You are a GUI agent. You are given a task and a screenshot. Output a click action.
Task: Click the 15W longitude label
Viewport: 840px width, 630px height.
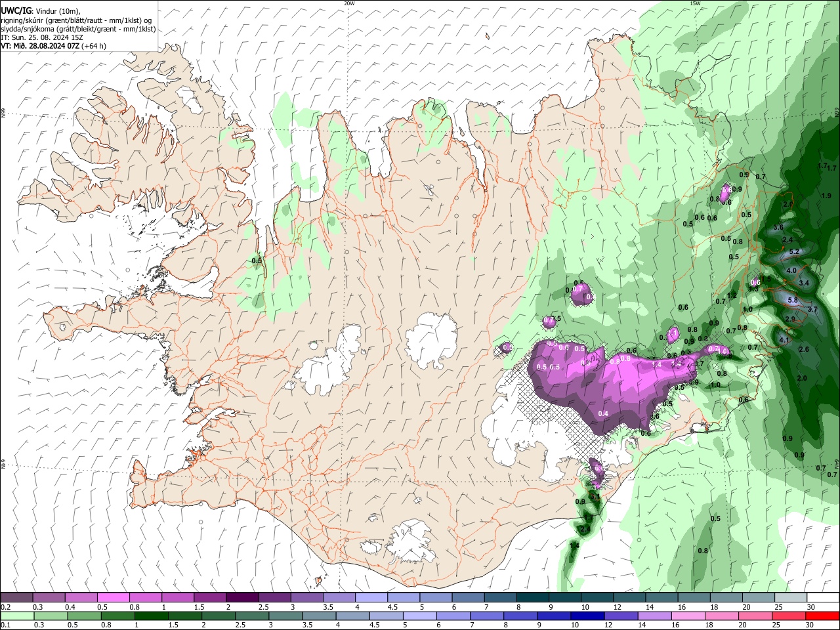coord(695,3)
